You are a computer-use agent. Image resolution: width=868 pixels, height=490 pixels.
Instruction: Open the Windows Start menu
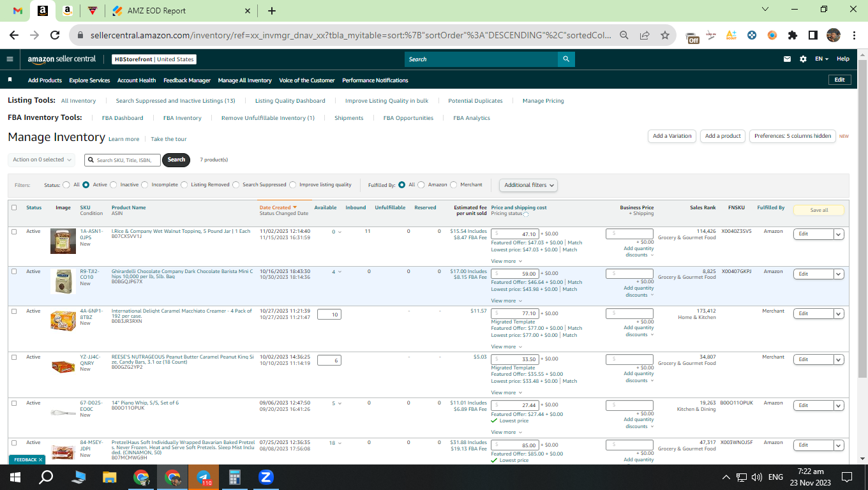[x=15, y=477]
